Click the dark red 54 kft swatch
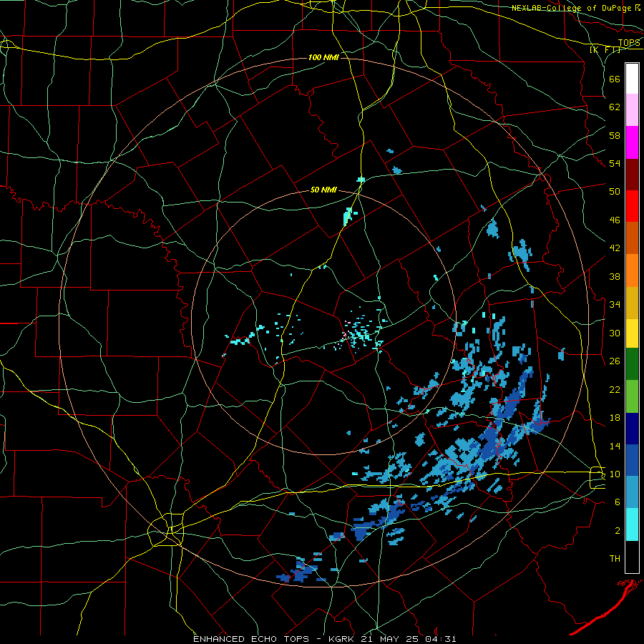Screen dimensions: 644x644 click(x=632, y=174)
